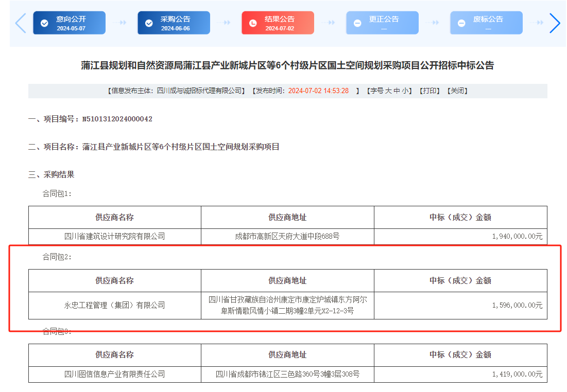567x392 pixels.
Task: Click the minus icon on 更正公告 badge
Action: pyautogui.click(x=357, y=23)
